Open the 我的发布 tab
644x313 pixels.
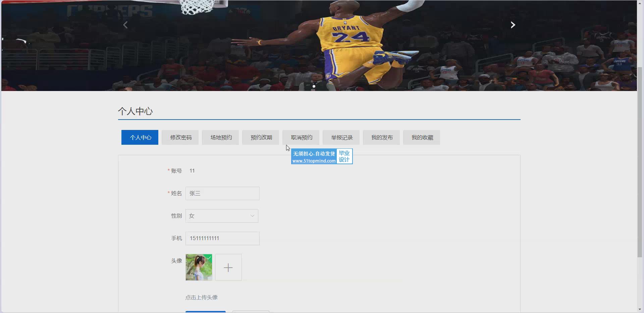[x=381, y=137]
